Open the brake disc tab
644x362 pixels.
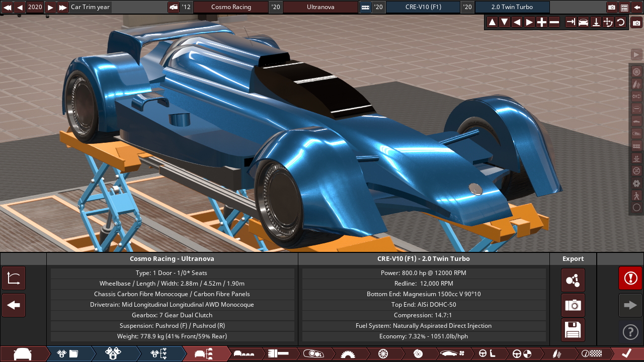(418, 353)
